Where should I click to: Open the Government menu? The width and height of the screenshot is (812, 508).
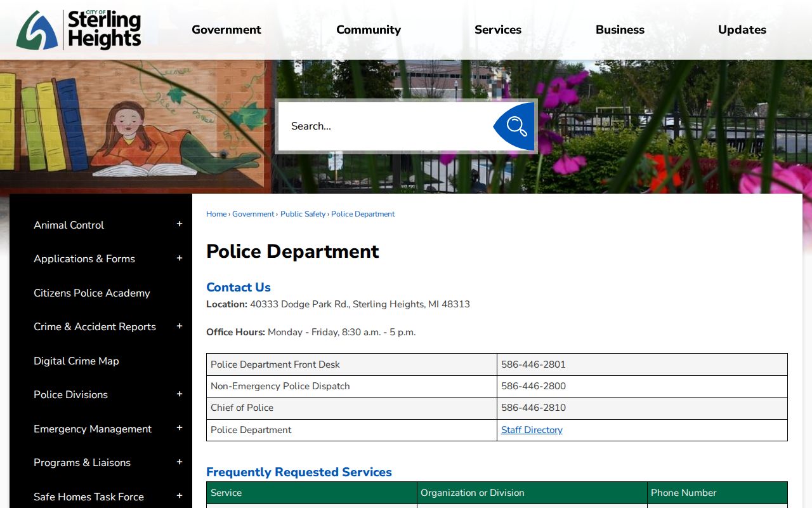point(226,30)
